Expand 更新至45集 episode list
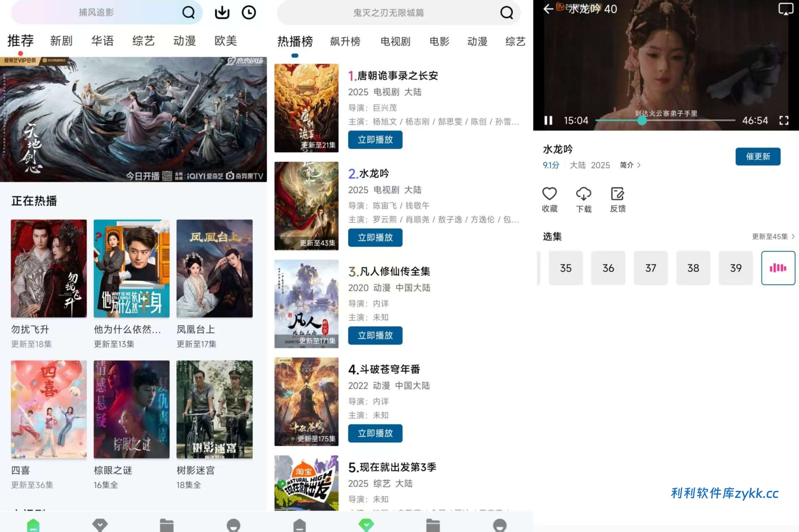The image size is (799, 532). 773,237
